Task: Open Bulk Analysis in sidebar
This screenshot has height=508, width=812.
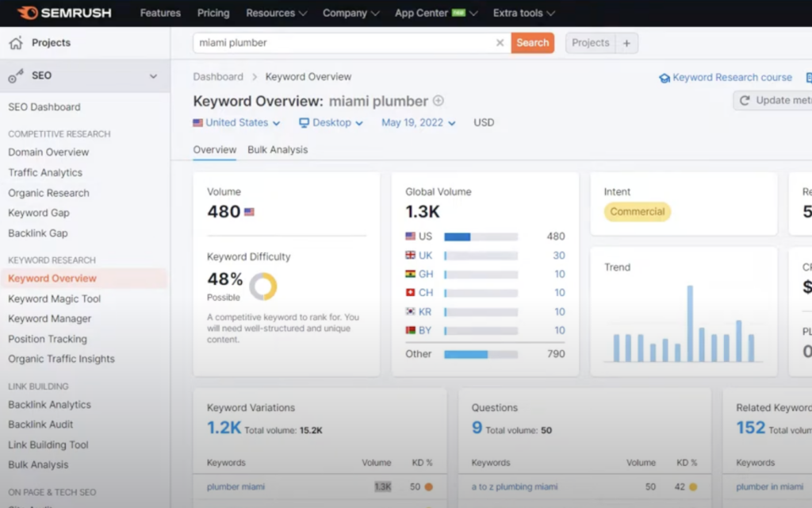Action: (x=38, y=465)
